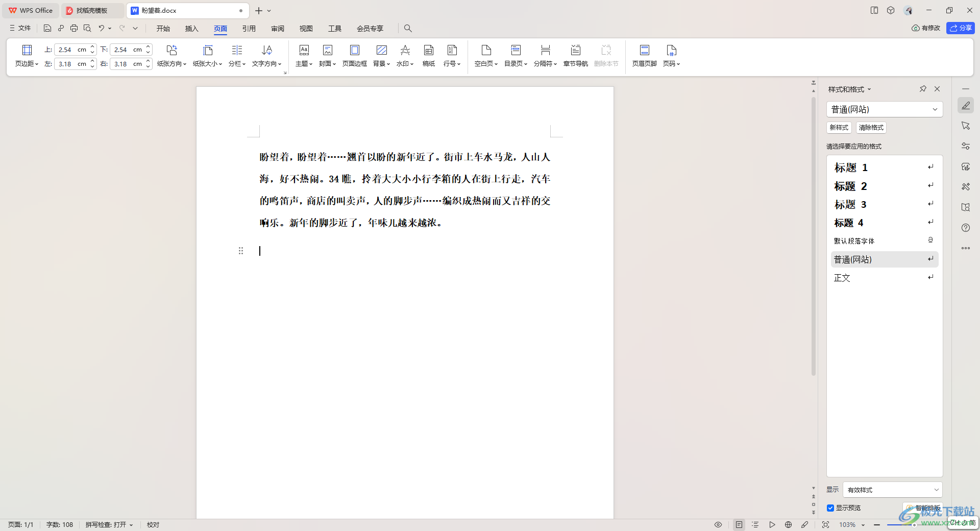The height and width of the screenshot is (531, 980).
Task: Open print preview from quick toolbar
Action: click(x=87, y=28)
